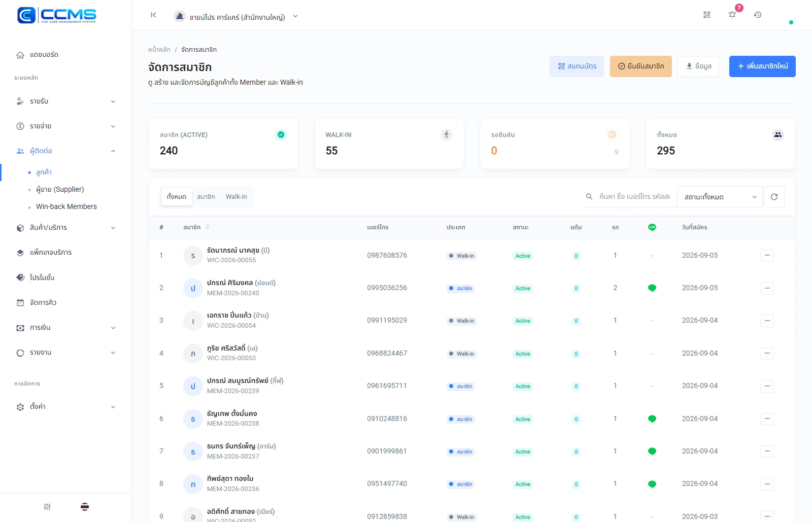Collapse the sidebar with the arrow icon

(x=153, y=15)
